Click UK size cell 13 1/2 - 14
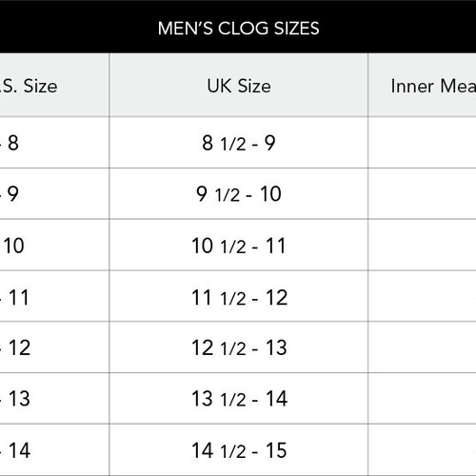The width and height of the screenshot is (476, 476). point(239,399)
